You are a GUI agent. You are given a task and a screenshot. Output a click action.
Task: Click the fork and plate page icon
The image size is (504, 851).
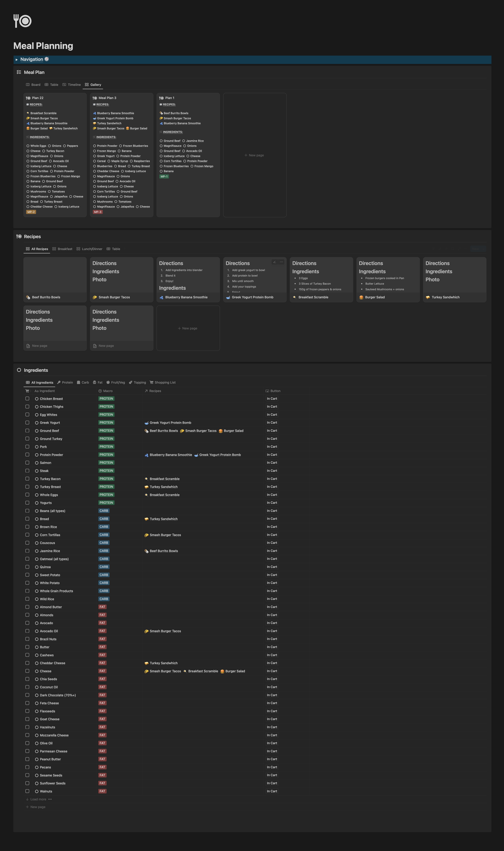pyautogui.click(x=22, y=21)
